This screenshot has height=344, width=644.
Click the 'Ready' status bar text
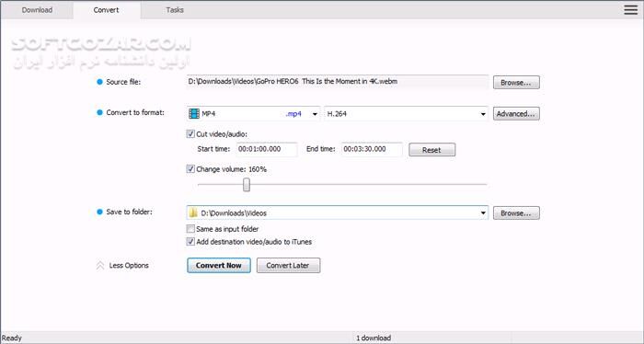(11, 338)
